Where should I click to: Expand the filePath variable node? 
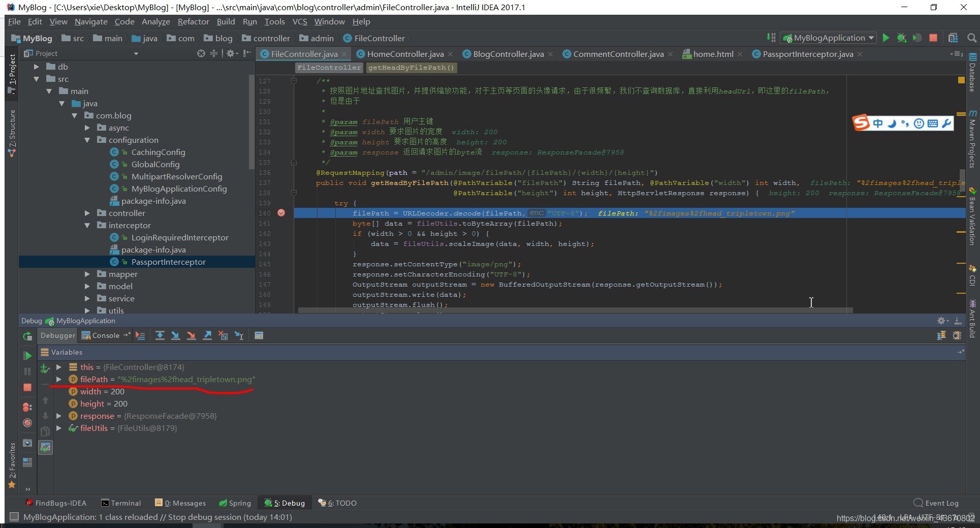click(x=58, y=379)
